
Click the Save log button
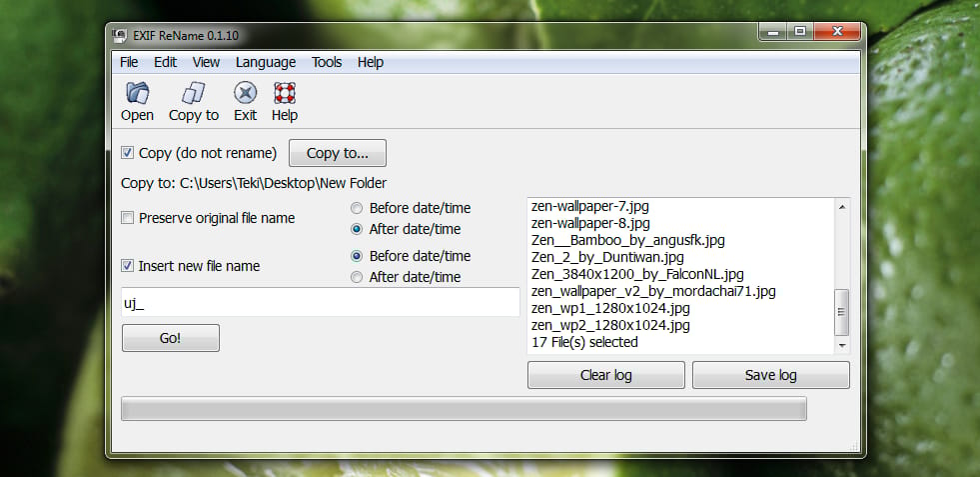pyautogui.click(x=770, y=375)
